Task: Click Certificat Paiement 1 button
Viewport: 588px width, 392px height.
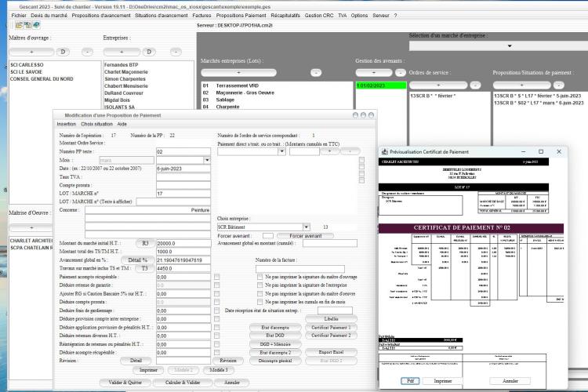Action: [331, 327]
